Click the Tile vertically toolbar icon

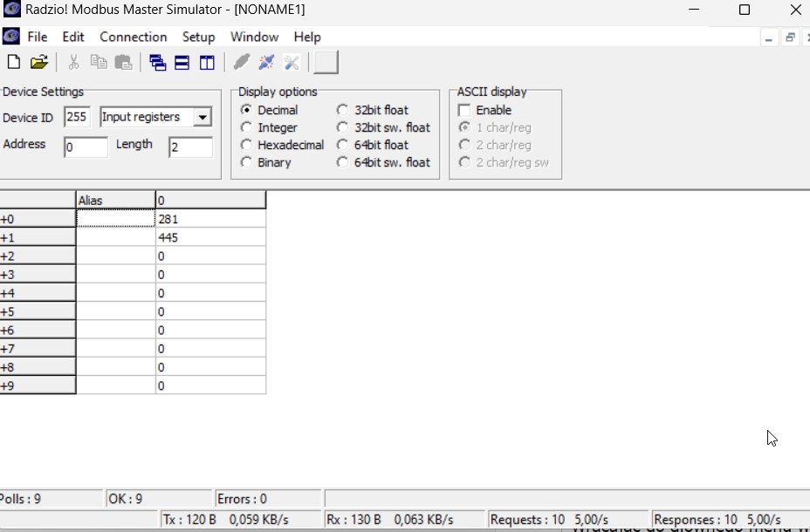(x=207, y=62)
